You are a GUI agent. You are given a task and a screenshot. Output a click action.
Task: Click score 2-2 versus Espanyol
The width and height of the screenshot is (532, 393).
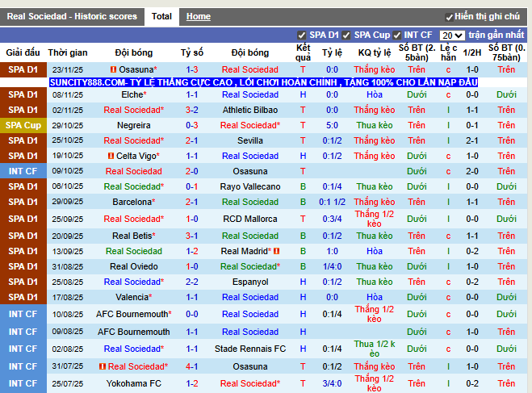pyautogui.click(x=192, y=282)
